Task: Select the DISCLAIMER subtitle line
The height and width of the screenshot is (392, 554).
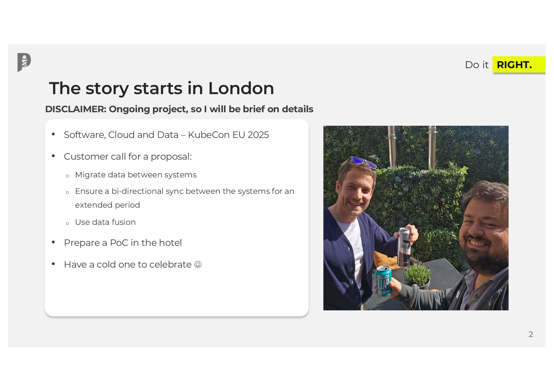Action: click(x=179, y=109)
